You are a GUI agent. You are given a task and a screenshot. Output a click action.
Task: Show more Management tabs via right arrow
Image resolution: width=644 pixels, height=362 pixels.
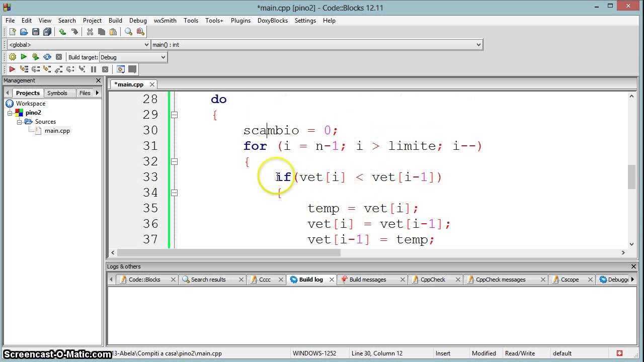coord(97,93)
